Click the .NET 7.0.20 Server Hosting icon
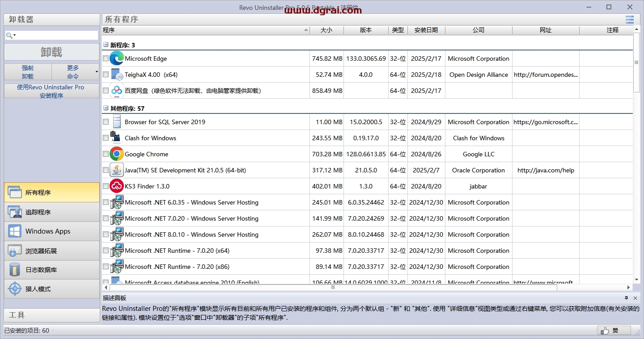The height and width of the screenshot is (339, 644). [x=117, y=218]
